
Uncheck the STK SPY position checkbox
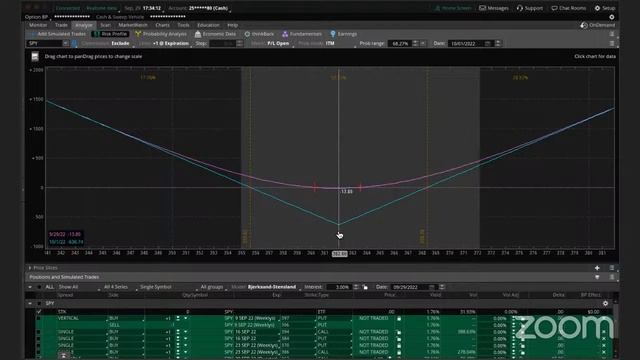point(39,311)
